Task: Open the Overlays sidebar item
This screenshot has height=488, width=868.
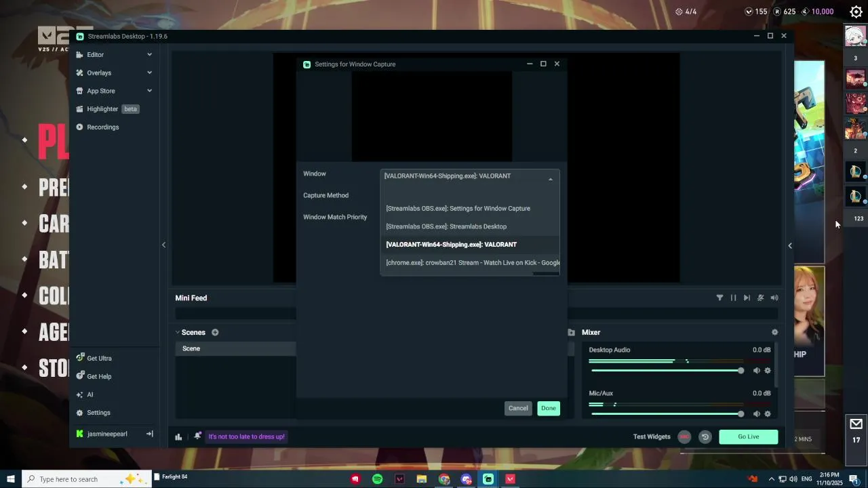Action: (99, 73)
